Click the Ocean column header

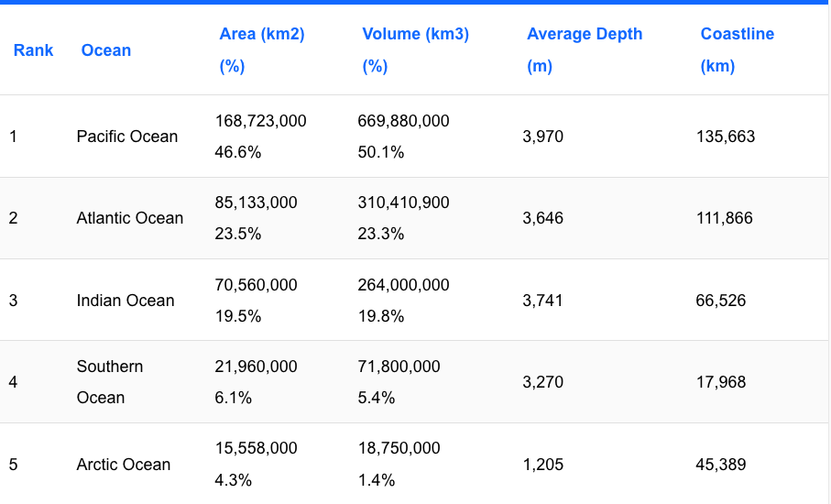click(106, 50)
